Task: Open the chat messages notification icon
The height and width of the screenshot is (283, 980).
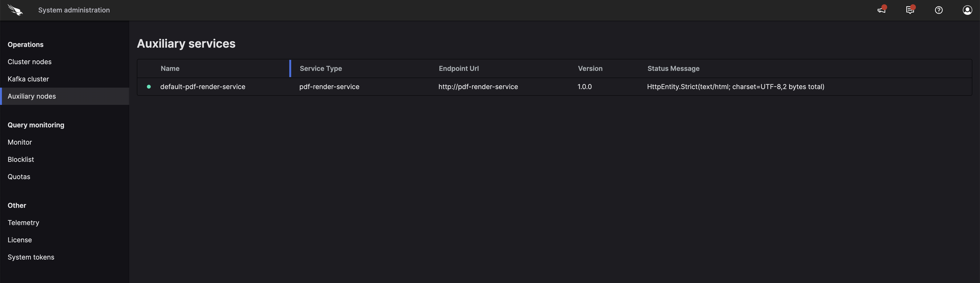Action: pyautogui.click(x=910, y=10)
